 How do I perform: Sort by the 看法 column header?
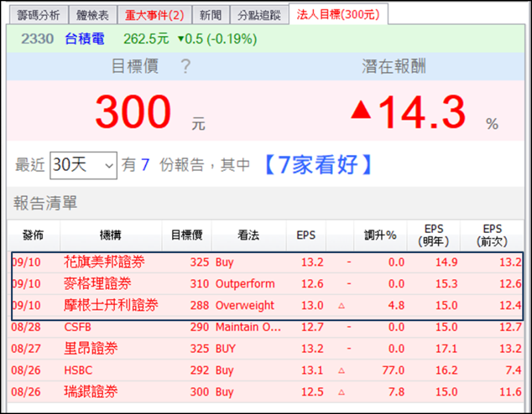click(x=248, y=235)
